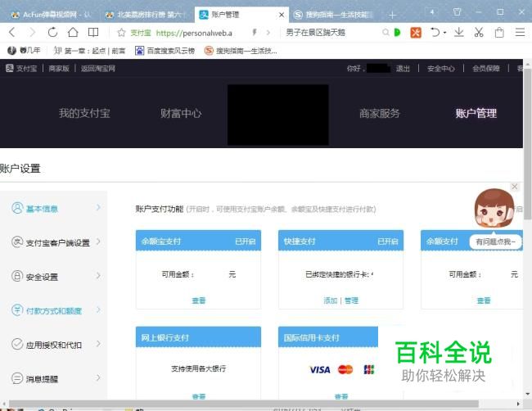Open a new tab with plus icon
Viewport: 532px width, 411px height.
pos(392,15)
